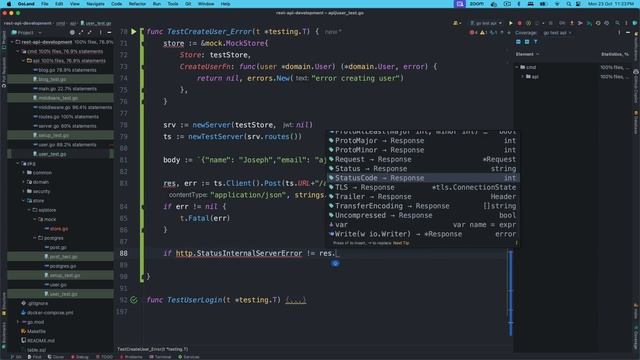The image size is (640, 360).
Task: Click the Coverage panel filter icon
Action: click(x=536, y=42)
